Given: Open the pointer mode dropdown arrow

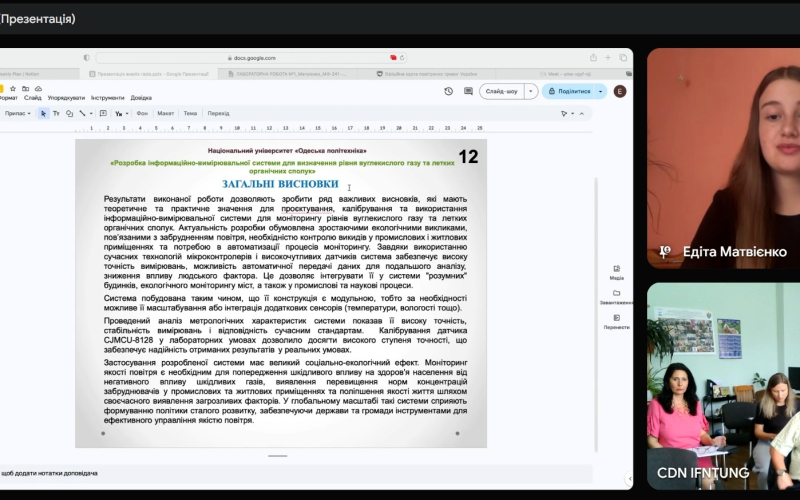Looking at the screenshot, I should point(572,113).
